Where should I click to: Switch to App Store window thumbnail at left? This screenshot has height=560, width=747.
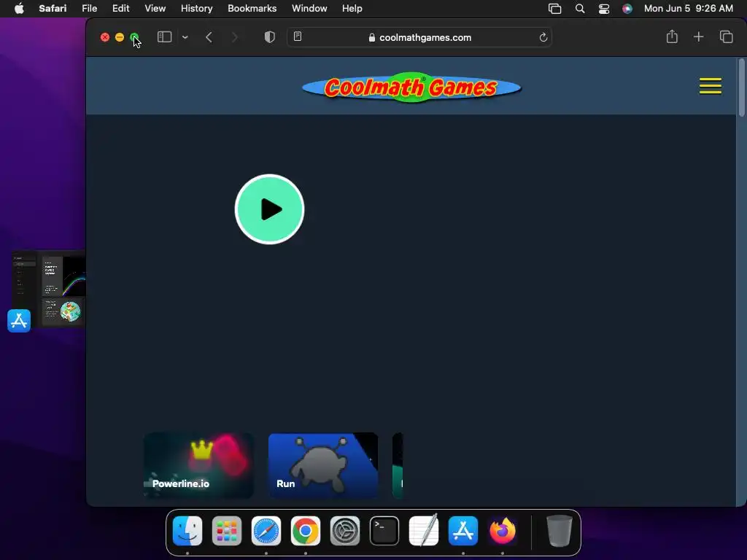(x=49, y=289)
